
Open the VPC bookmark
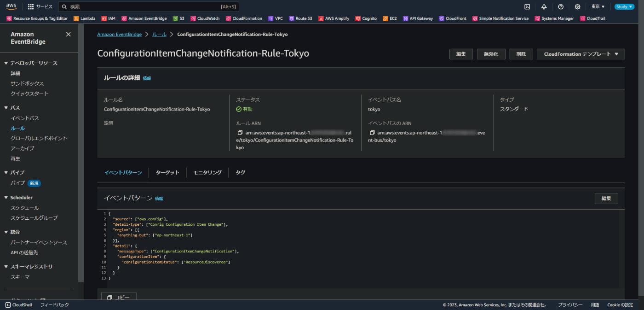click(x=276, y=18)
